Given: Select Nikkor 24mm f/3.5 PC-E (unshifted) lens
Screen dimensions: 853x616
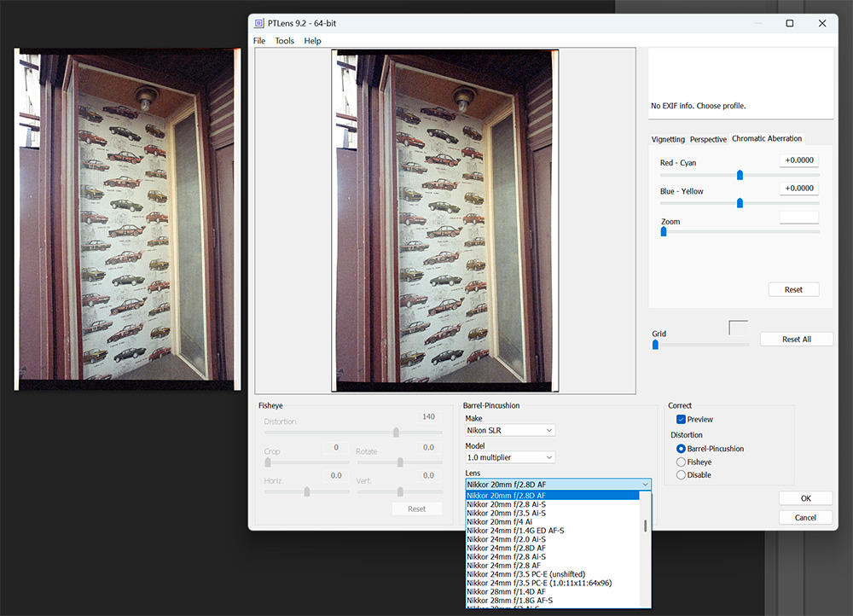Looking at the screenshot, I should coord(552,574).
